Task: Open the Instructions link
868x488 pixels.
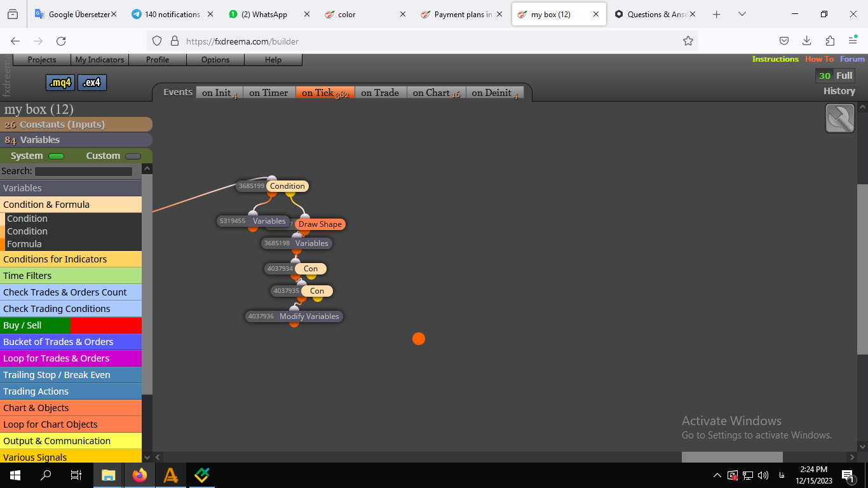Action: point(775,59)
